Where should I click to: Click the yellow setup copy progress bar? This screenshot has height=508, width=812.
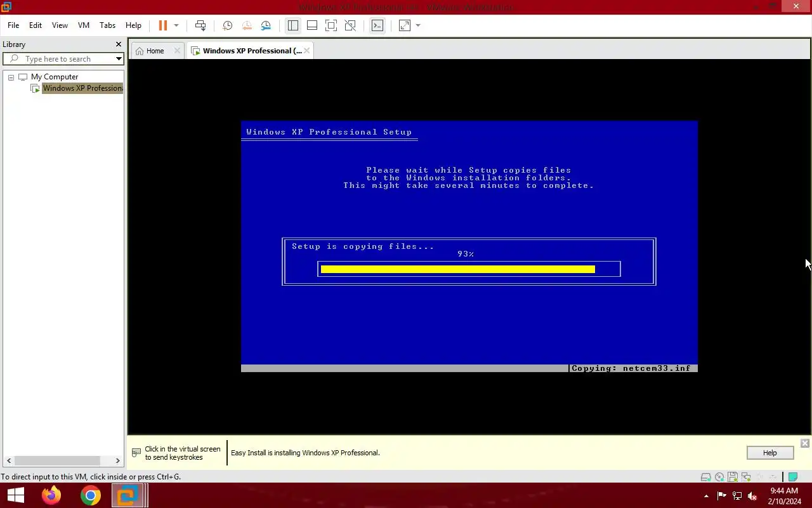click(x=458, y=269)
